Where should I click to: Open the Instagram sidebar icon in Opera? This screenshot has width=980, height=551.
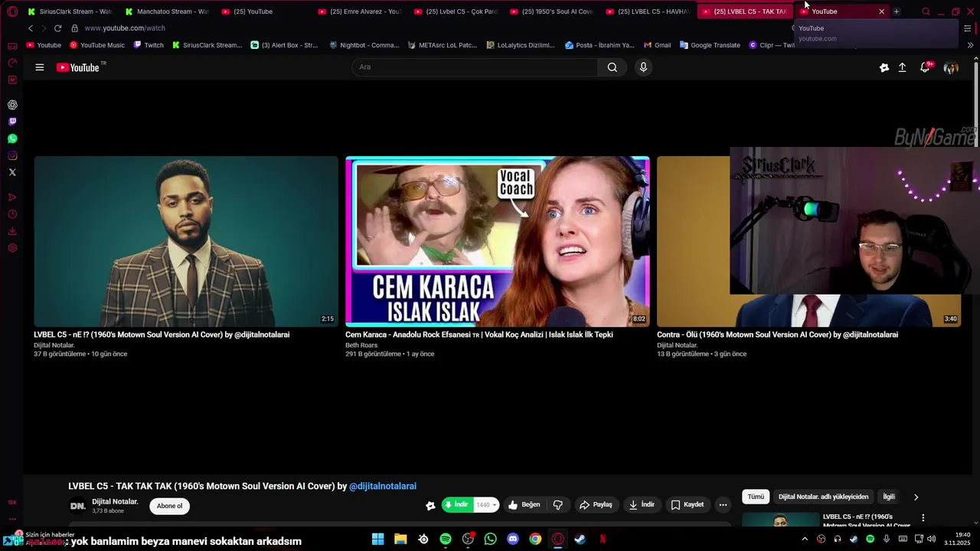[x=12, y=155]
